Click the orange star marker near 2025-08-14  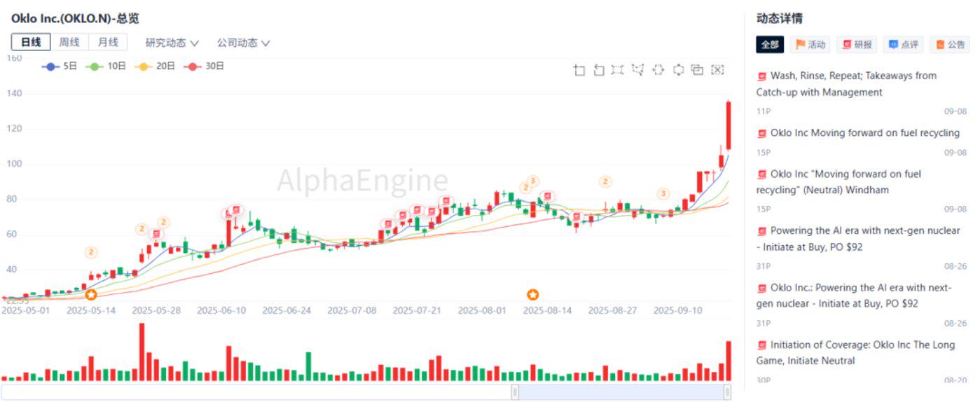pyautogui.click(x=533, y=295)
